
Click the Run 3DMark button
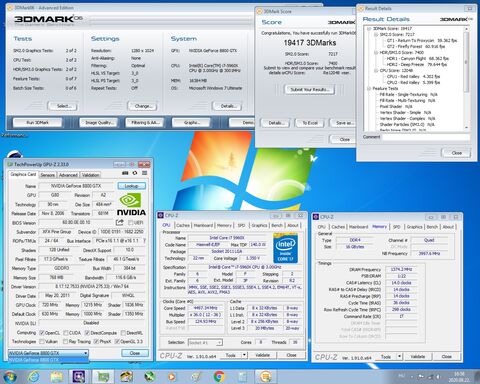tap(37, 122)
